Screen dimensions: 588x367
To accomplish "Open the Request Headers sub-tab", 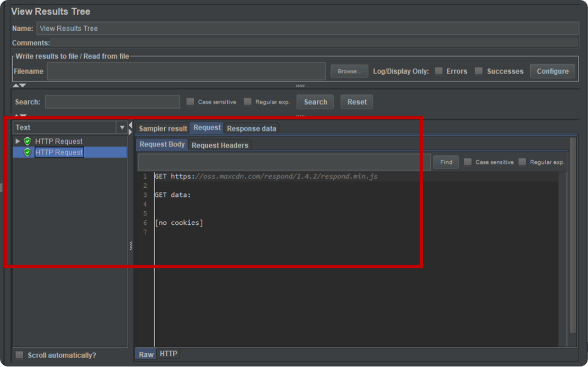I will pyautogui.click(x=220, y=145).
